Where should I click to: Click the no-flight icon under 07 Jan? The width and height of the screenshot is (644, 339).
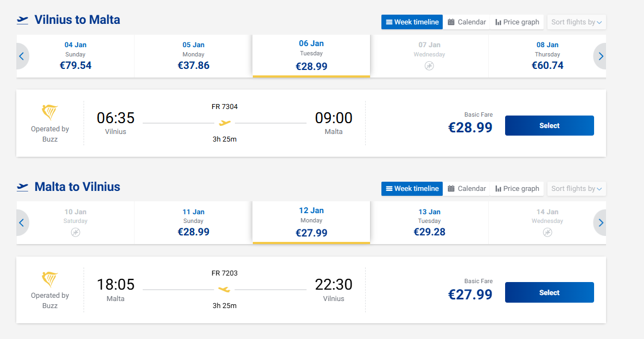[429, 66]
